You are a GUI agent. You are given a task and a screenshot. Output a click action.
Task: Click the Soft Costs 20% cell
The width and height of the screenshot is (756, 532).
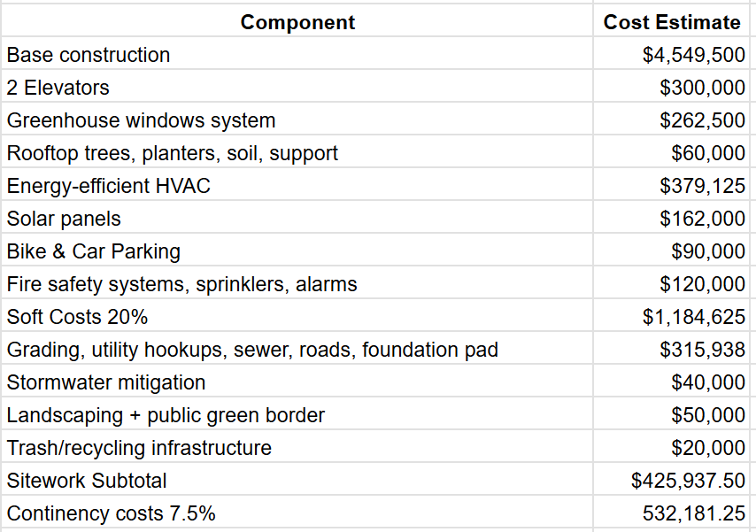click(297, 317)
